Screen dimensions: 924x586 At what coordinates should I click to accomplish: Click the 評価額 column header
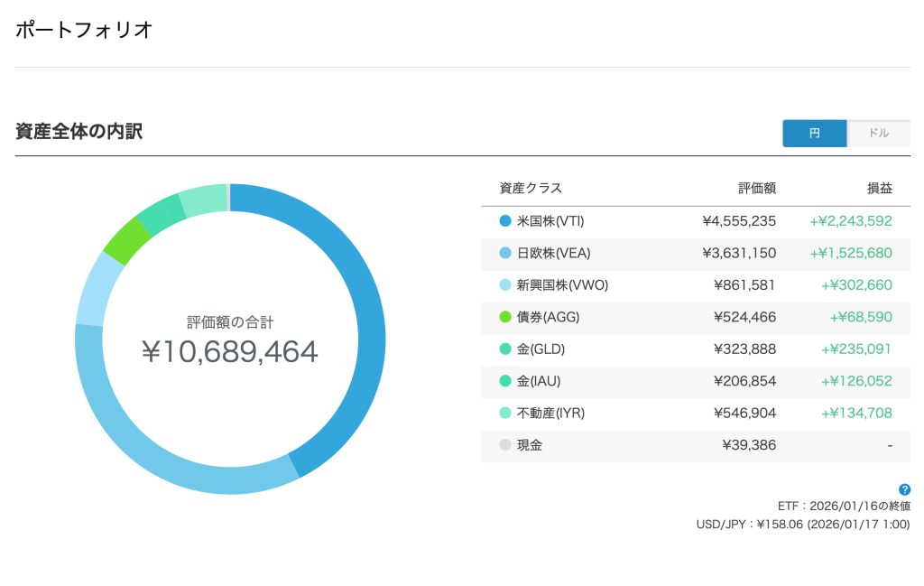point(756,189)
